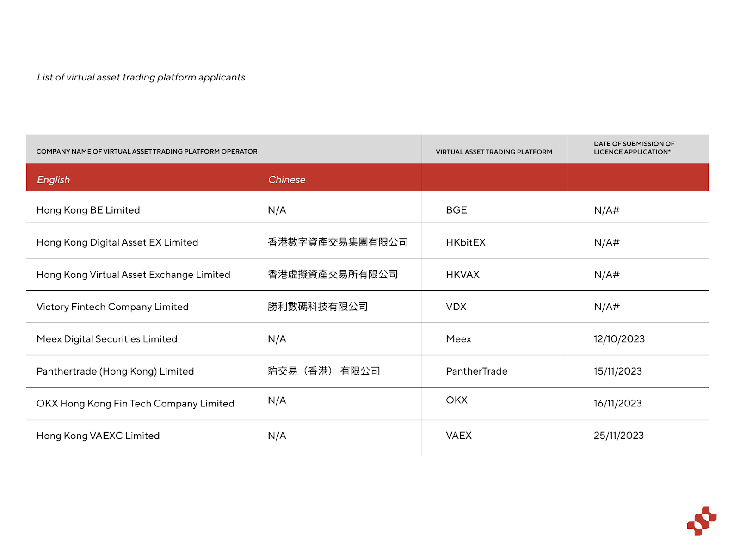Select 'Hong Kong Digital Asset EX Limited'
The image size is (740, 560).
tap(117, 242)
